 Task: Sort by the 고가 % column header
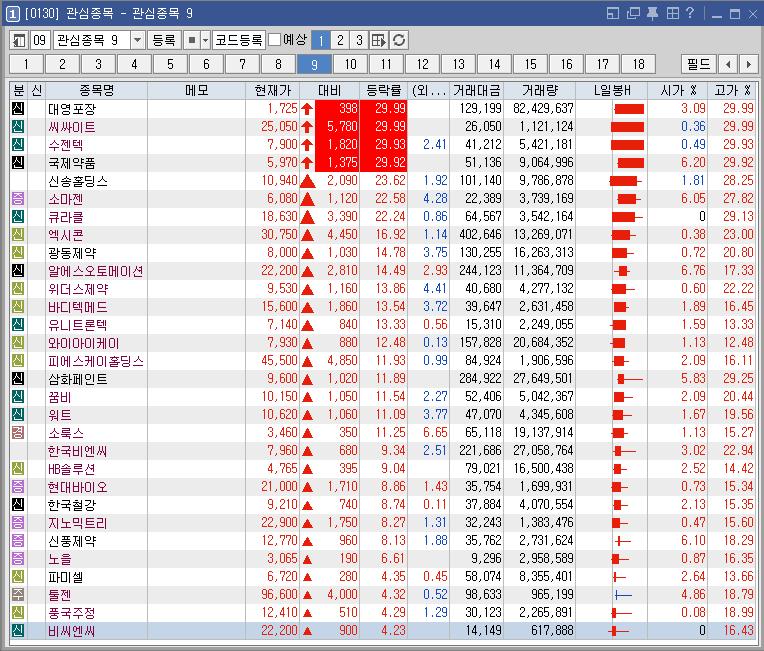point(732,90)
